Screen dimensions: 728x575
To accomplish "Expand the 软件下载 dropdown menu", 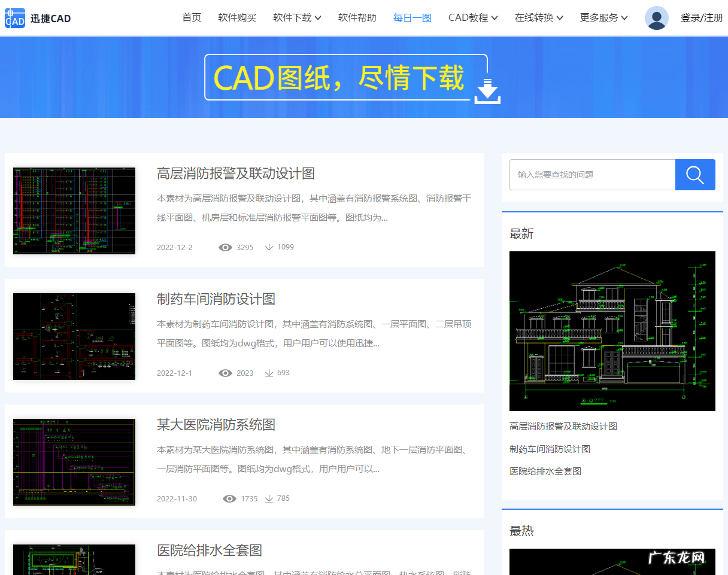I will pyautogui.click(x=297, y=17).
